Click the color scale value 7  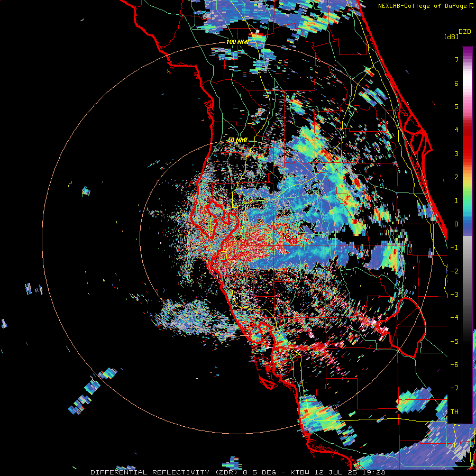coord(456,59)
